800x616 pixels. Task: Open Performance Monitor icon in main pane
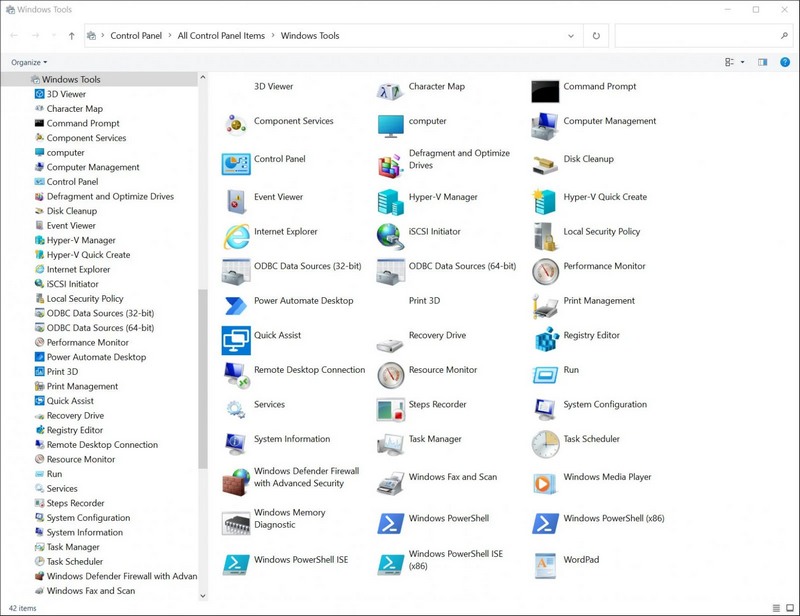point(545,271)
